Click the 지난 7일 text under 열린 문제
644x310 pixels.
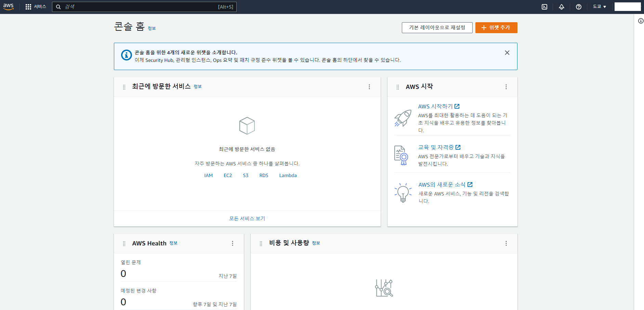[228, 276]
